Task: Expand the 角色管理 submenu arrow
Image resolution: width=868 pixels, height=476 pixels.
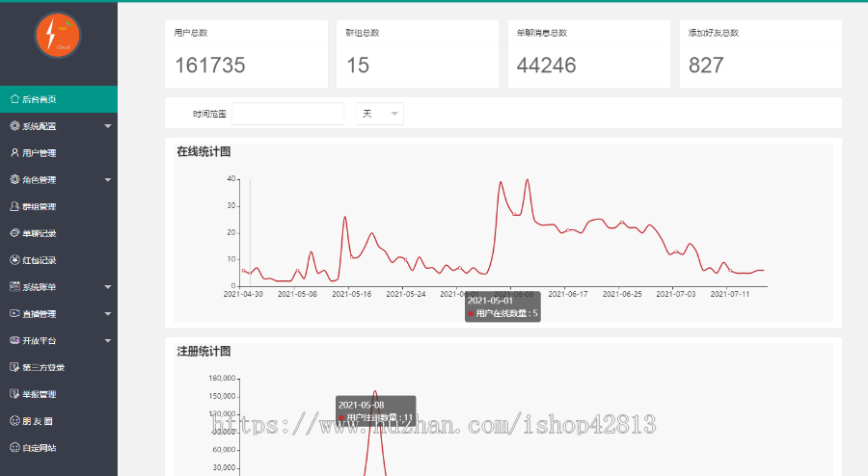Action: click(x=108, y=180)
